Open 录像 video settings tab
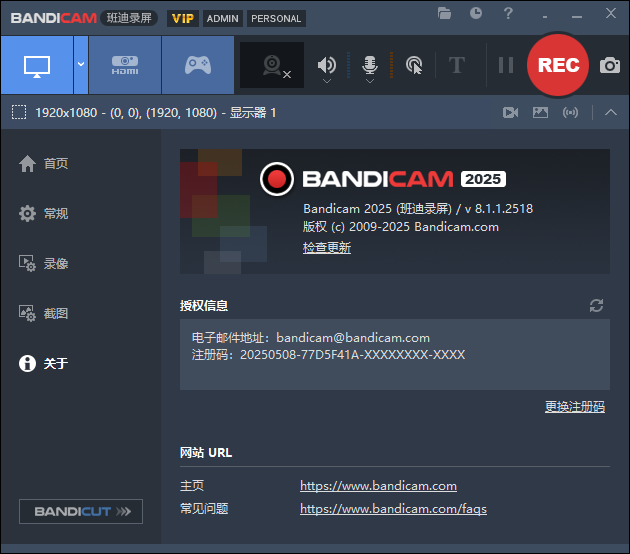 43,264
